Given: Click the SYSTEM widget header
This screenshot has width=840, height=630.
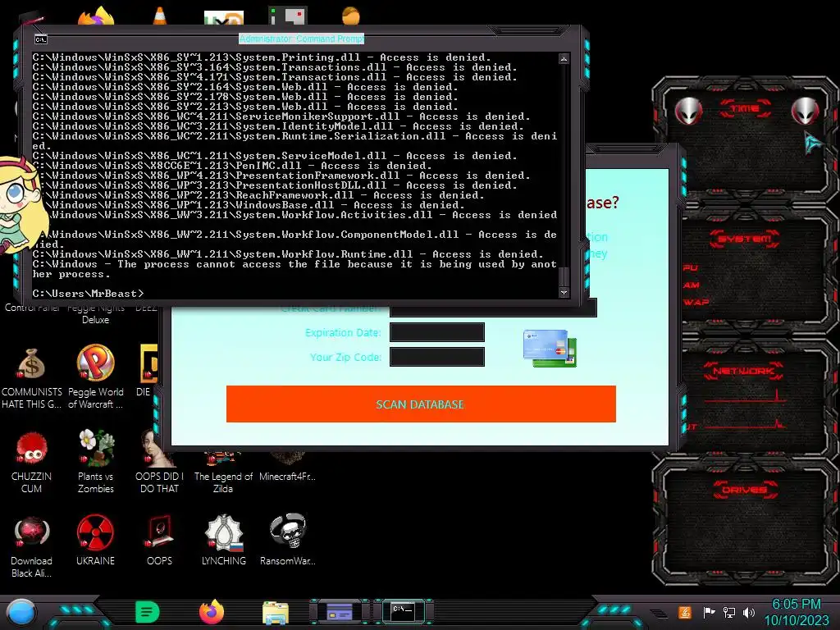Looking at the screenshot, I should [x=745, y=239].
